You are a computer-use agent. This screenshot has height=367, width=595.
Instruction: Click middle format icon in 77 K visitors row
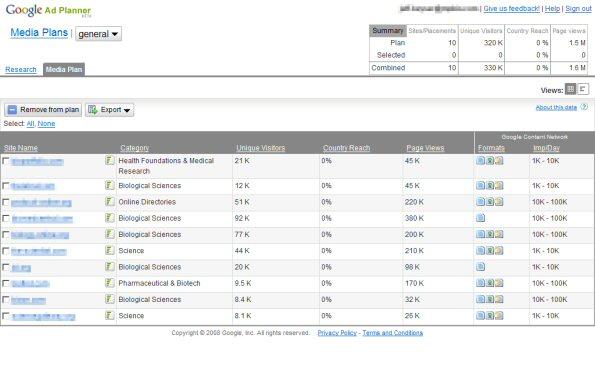tap(490, 234)
